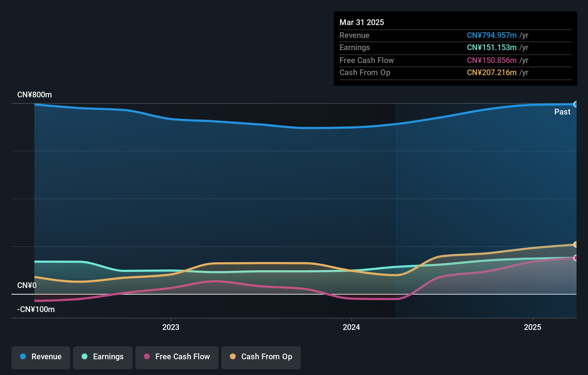Click the Mar 31 2025 tooltip date
The width and height of the screenshot is (588, 375).
tap(362, 23)
